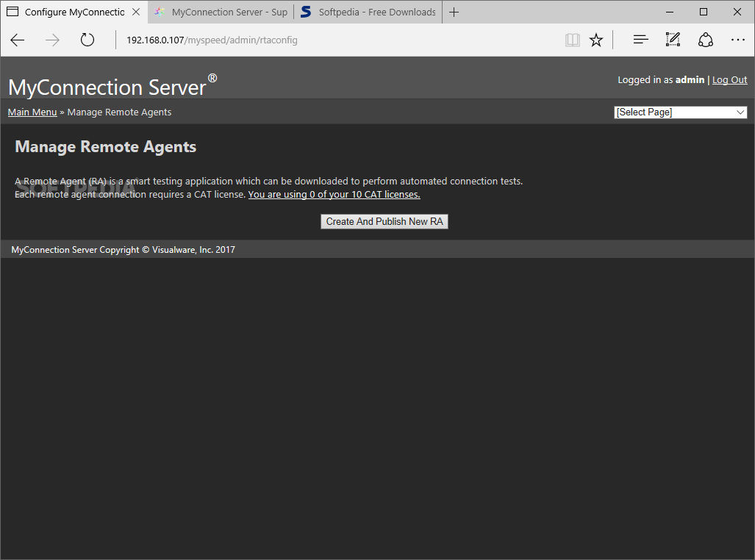Click the browser forward arrow
The image size is (755, 560).
[52, 40]
